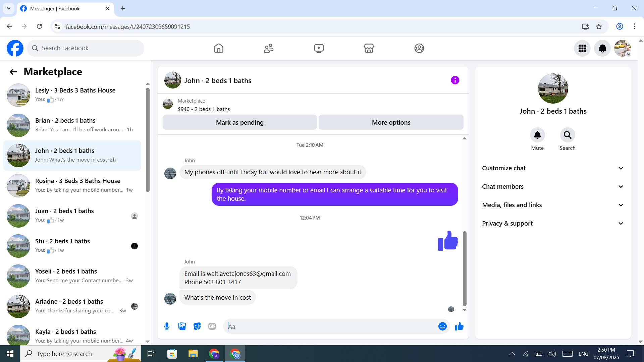Open conversation information purple icon

(x=455, y=80)
